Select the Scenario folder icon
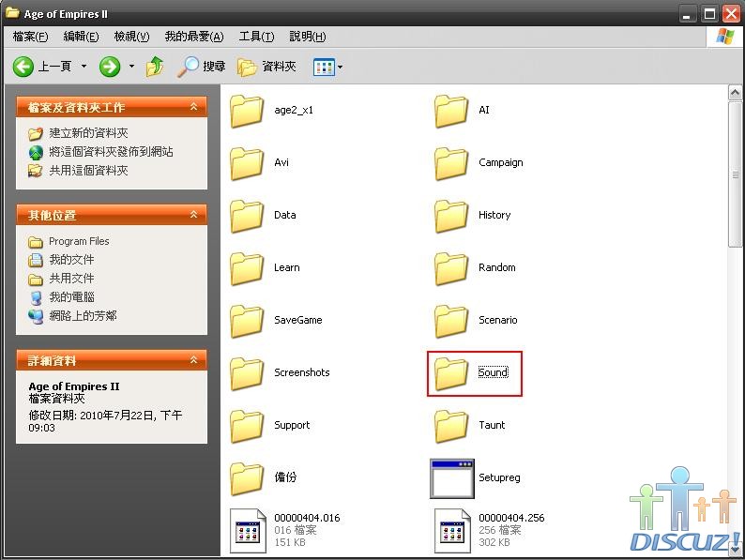The height and width of the screenshot is (560, 745). tap(451, 321)
